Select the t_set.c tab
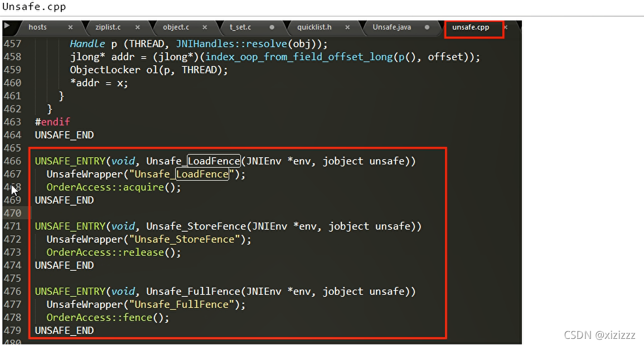The image size is (644, 345). (240, 27)
